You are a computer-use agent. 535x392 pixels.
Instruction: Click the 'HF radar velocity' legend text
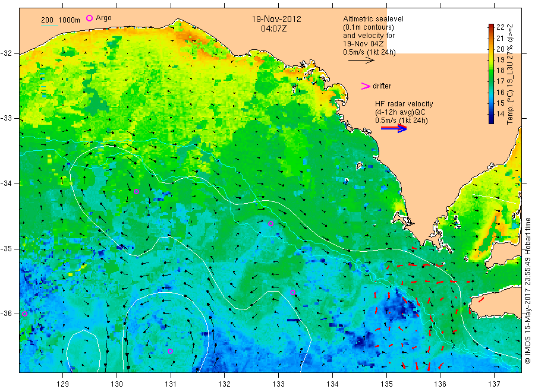404,103
